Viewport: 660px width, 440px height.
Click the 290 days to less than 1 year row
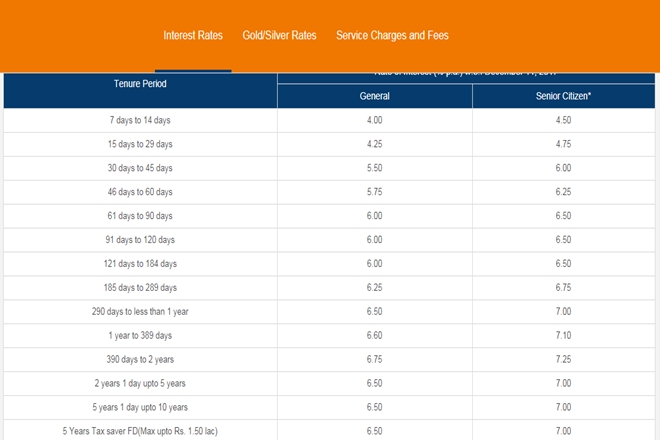click(140, 312)
